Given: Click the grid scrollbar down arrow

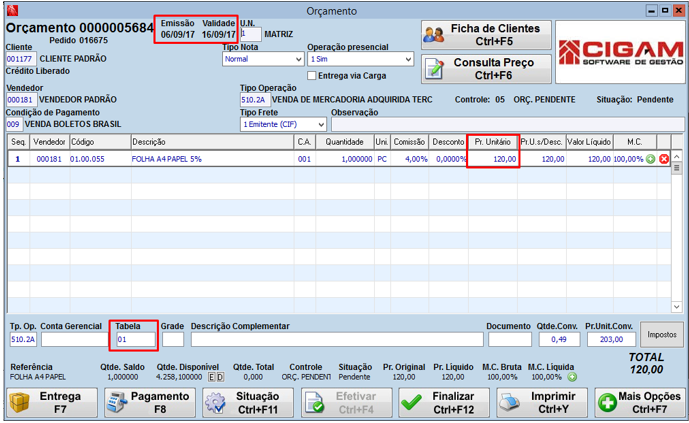Looking at the screenshot, I should [677, 307].
